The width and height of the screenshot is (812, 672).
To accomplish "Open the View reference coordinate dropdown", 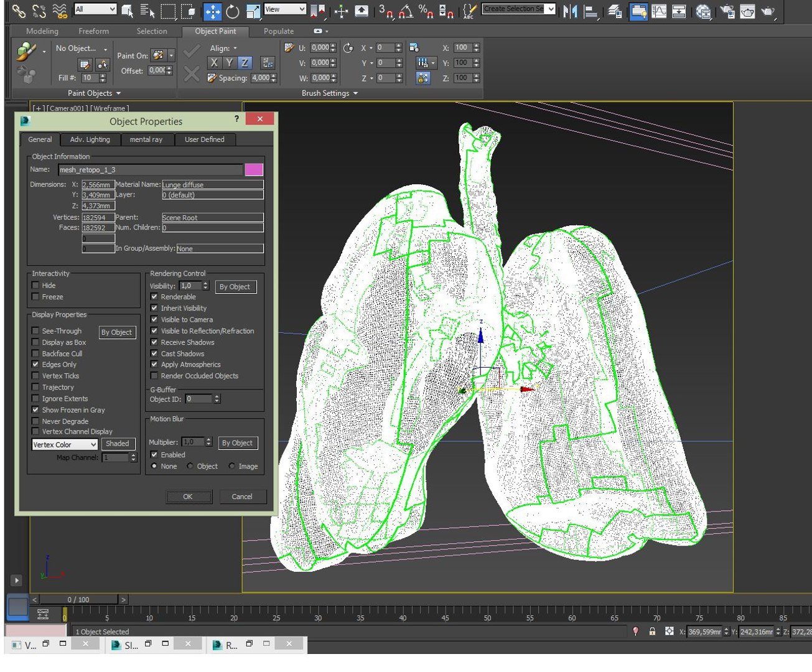I will point(285,9).
